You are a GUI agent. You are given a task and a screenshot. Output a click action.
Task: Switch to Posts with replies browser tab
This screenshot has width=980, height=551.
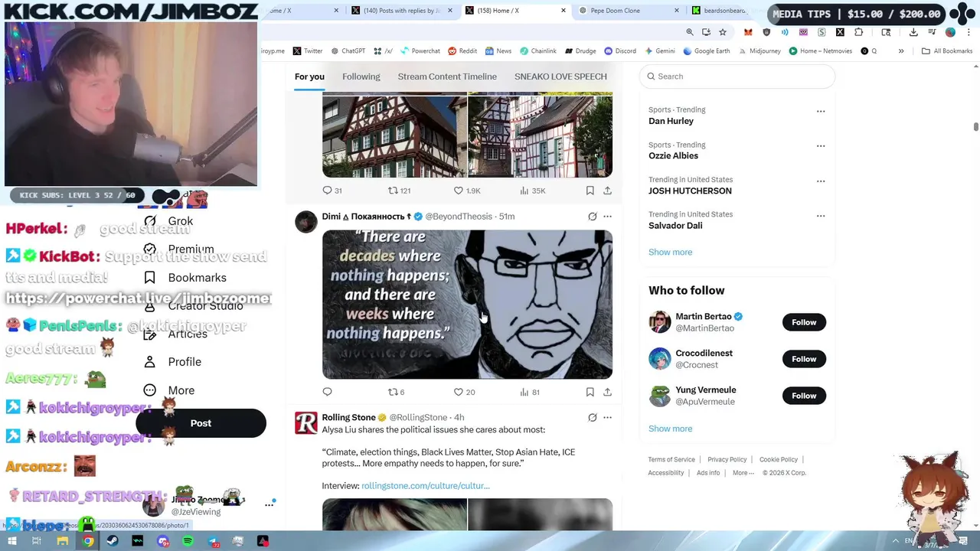(402, 11)
